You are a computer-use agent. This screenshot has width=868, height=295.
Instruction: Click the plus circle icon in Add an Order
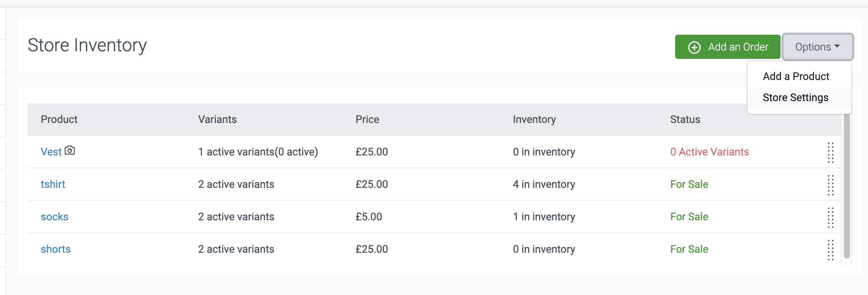[x=694, y=47]
